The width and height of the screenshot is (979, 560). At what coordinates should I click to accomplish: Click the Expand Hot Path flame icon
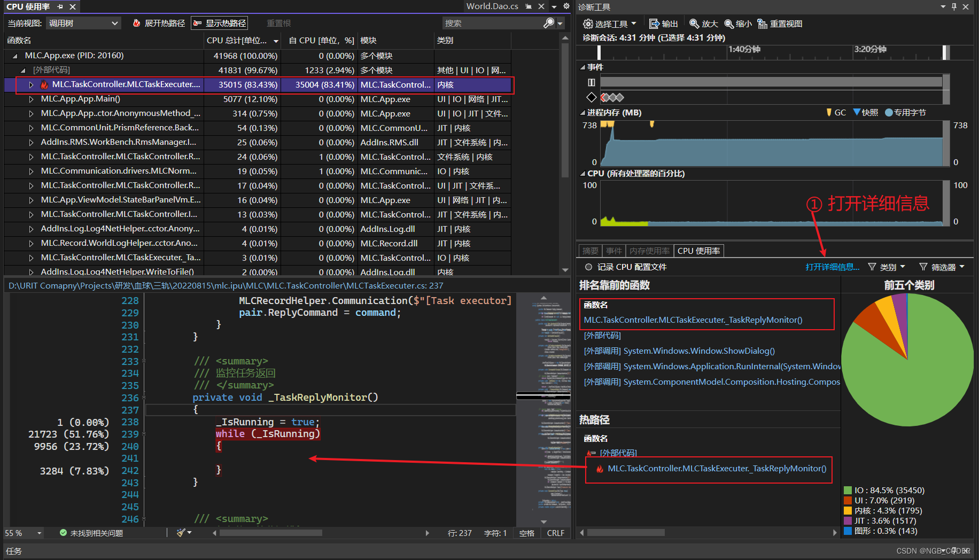click(137, 24)
